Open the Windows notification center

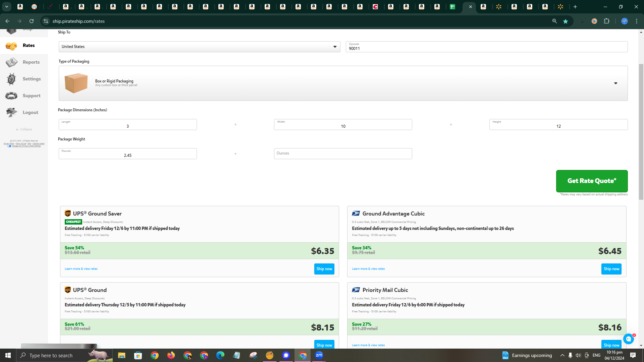tap(633, 355)
